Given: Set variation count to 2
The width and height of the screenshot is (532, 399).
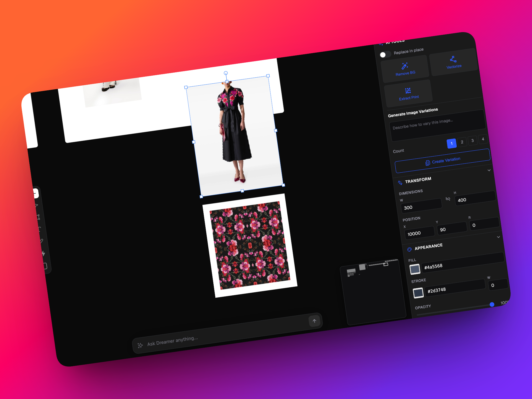Looking at the screenshot, I should tap(462, 142).
